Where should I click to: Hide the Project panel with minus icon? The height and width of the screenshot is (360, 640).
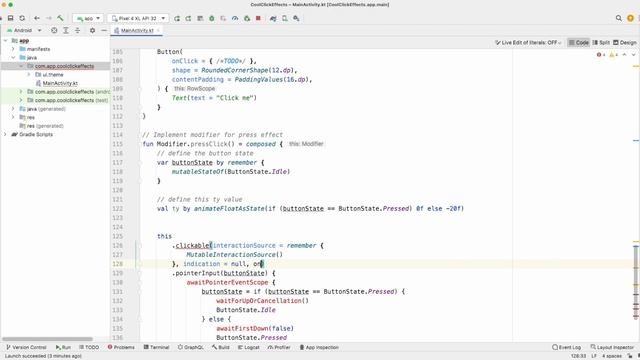tap(104, 30)
